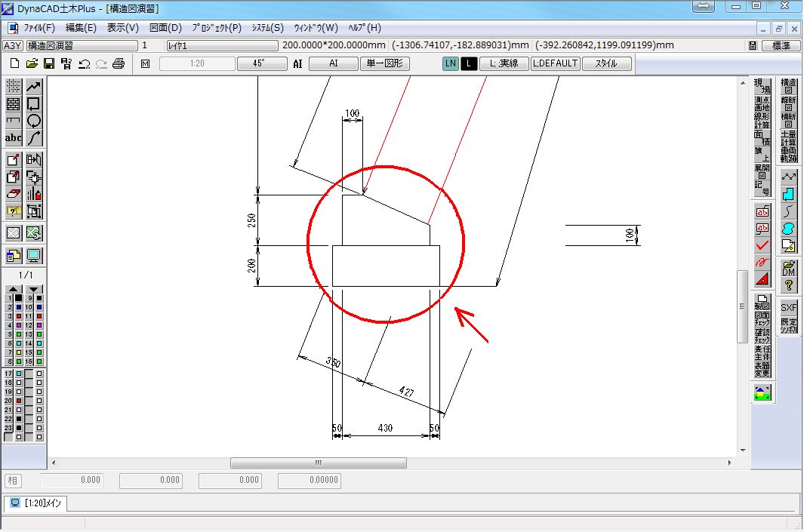Click the cyan blob area tool
Screen dimensions: 804x532
coord(789,229)
